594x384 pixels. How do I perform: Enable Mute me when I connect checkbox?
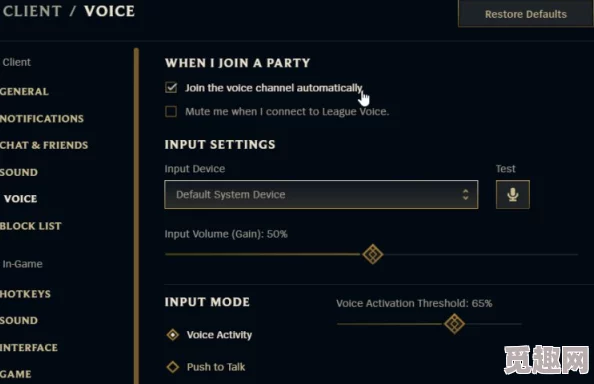pos(171,112)
